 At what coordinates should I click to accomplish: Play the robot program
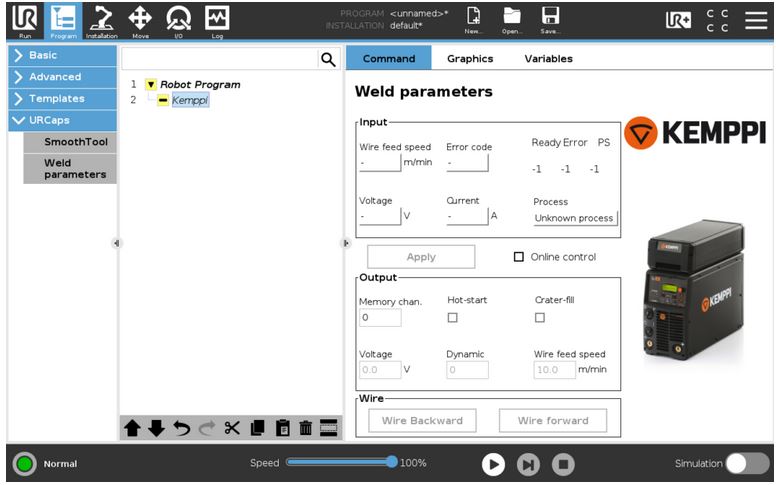(493, 465)
